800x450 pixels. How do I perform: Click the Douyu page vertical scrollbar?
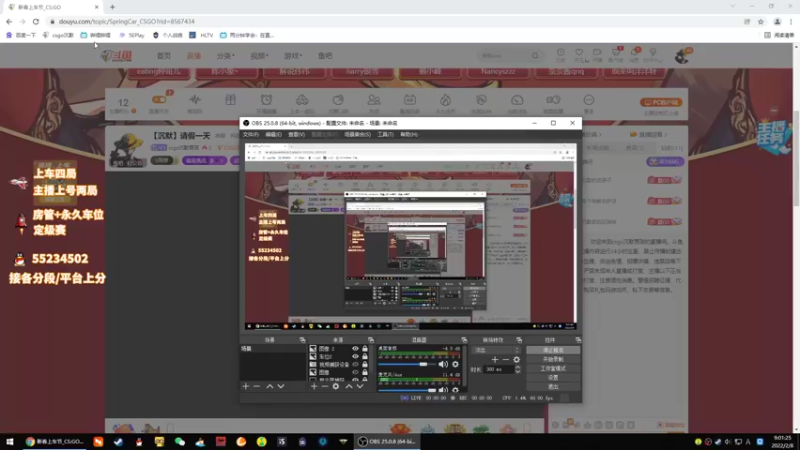point(795,158)
